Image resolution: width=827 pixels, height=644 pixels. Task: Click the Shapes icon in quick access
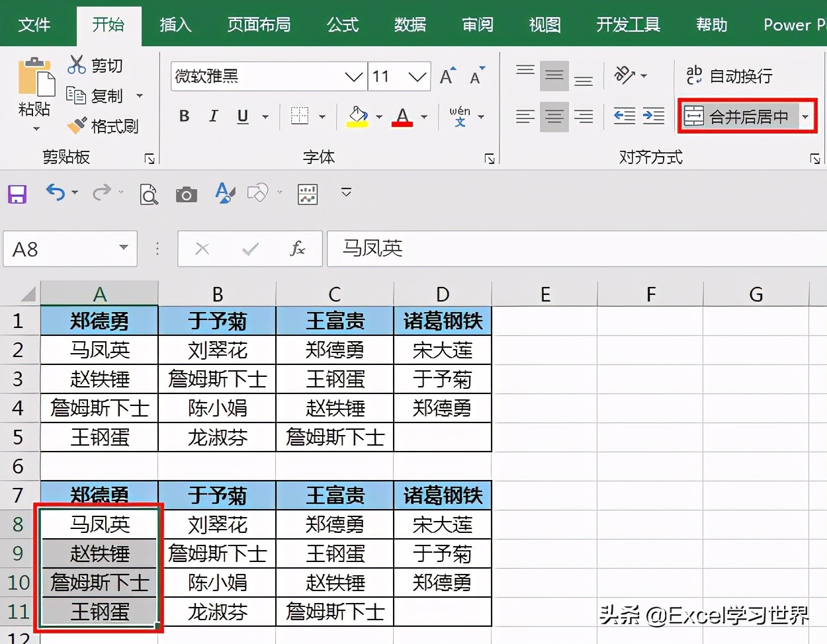pos(257,193)
